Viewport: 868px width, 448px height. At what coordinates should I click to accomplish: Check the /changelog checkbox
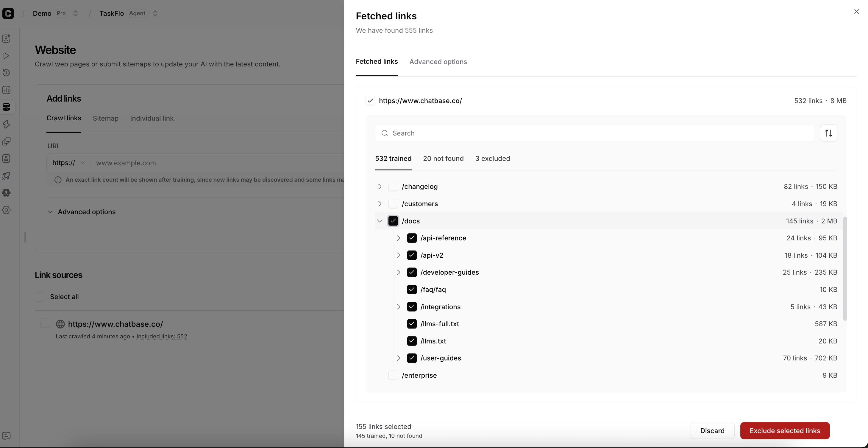393,186
